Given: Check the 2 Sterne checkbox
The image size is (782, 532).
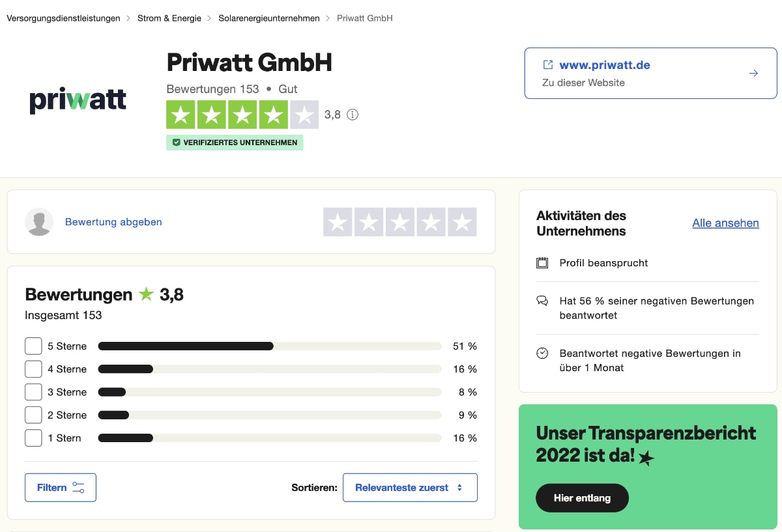Looking at the screenshot, I should [33, 415].
